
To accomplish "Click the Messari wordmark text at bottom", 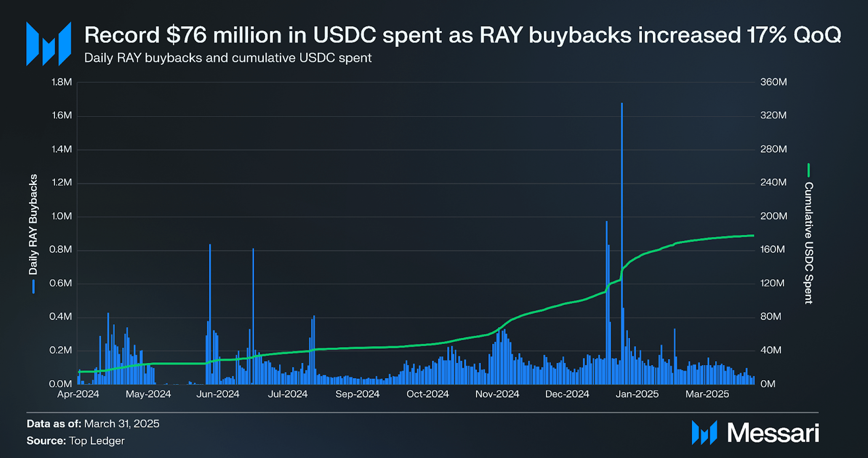I will click(x=773, y=433).
